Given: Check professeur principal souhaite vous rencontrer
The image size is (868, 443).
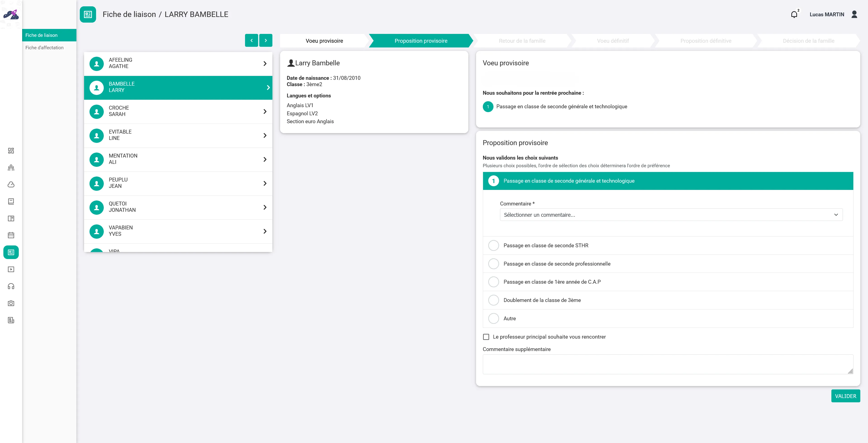Looking at the screenshot, I should pos(486,337).
